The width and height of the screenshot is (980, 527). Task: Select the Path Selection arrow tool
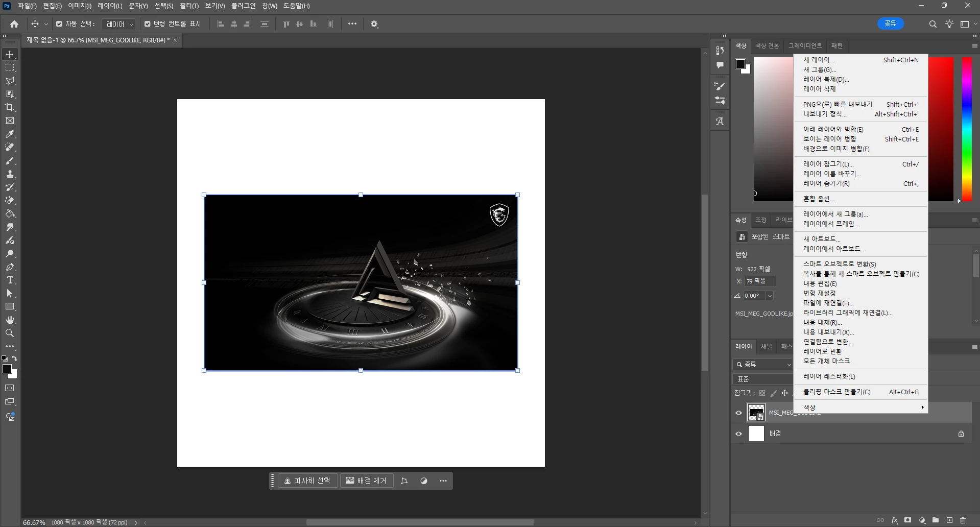[10, 293]
